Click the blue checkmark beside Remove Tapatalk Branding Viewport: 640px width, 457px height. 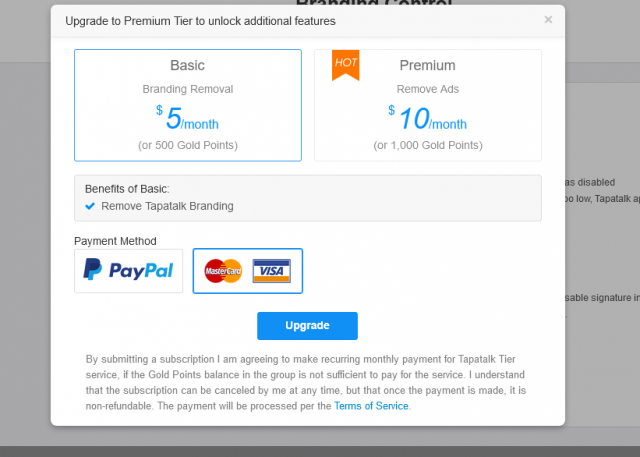(x=90, y=206)
